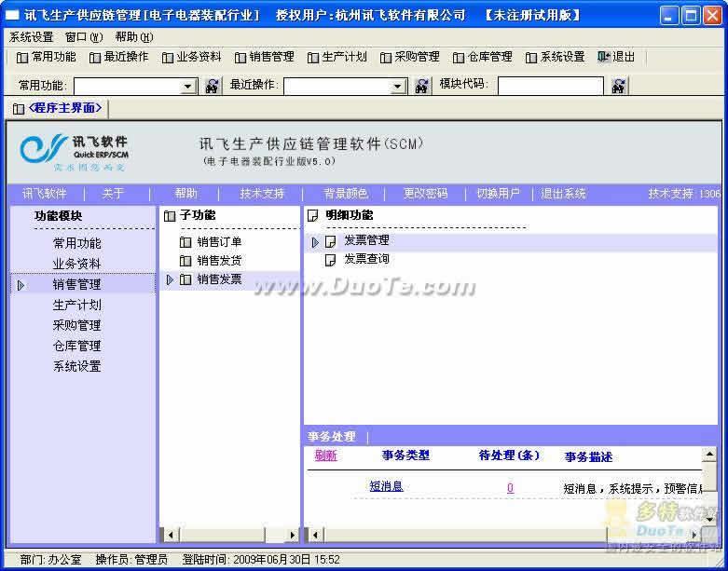Click the 刷新 refresh link
The height and width of the screenshot is (571, 728).
point(326,455)
